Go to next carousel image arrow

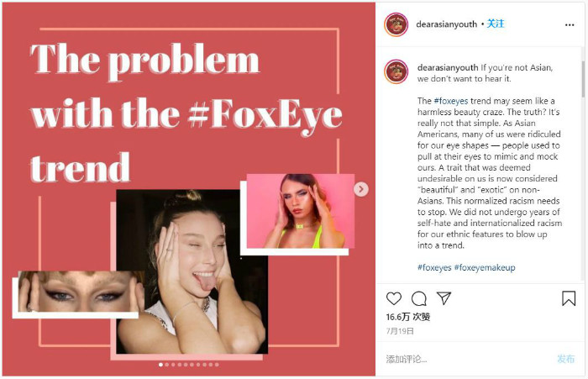click(x=361, y=189)
